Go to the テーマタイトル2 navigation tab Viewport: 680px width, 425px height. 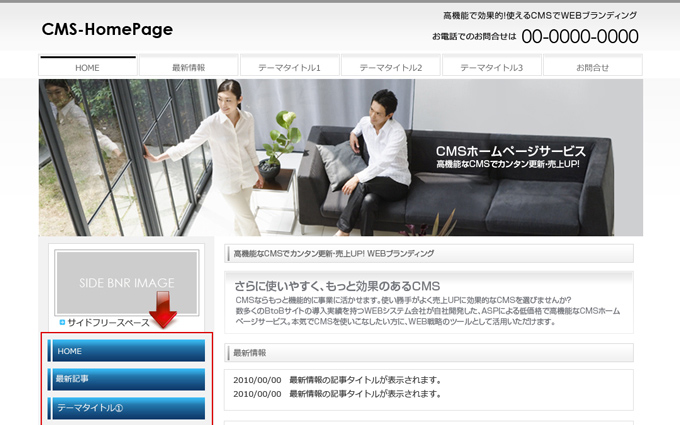tap(390, 67)
